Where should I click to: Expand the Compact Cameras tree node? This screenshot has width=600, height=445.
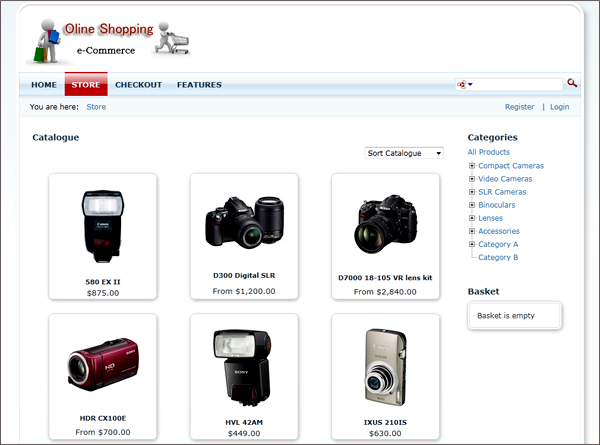(472, 166)
